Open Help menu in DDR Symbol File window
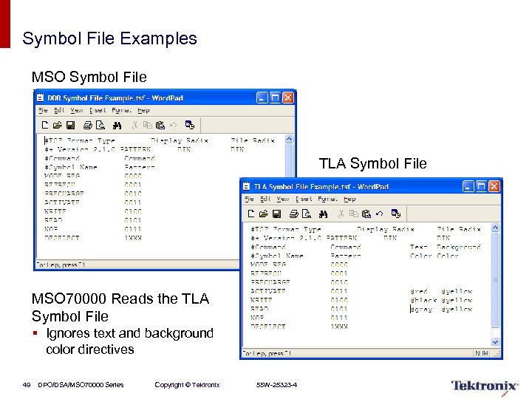Screen dimensions: 532x399 pos(143,110)
